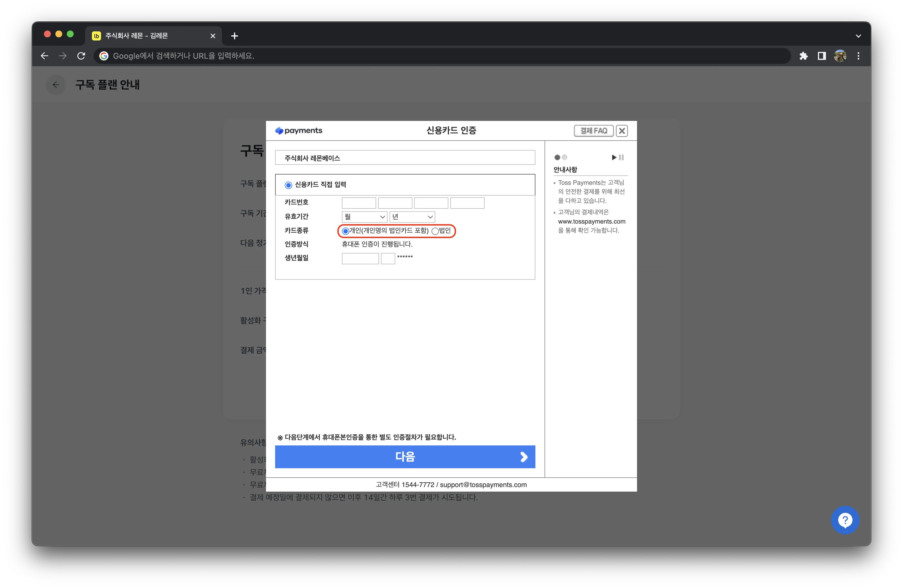Close the 주식회사 레몬 tab
The height and width of the screenshot is (588, 903).
pyautogui.click(x=213, y=36)
